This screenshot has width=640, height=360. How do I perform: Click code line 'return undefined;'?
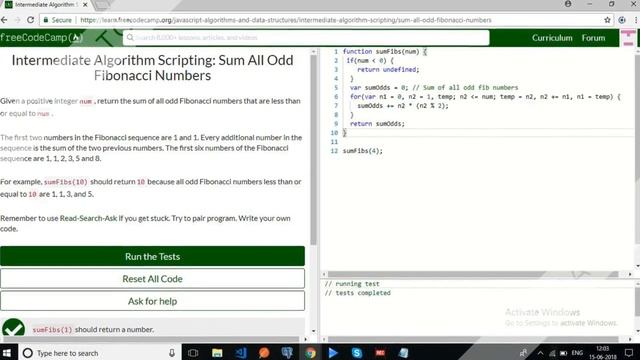[388, 70]
